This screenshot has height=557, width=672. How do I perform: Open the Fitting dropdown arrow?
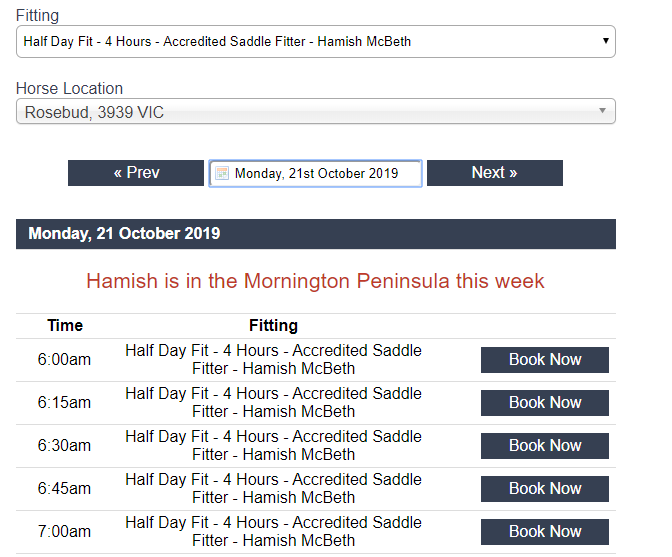click(606, 41)
